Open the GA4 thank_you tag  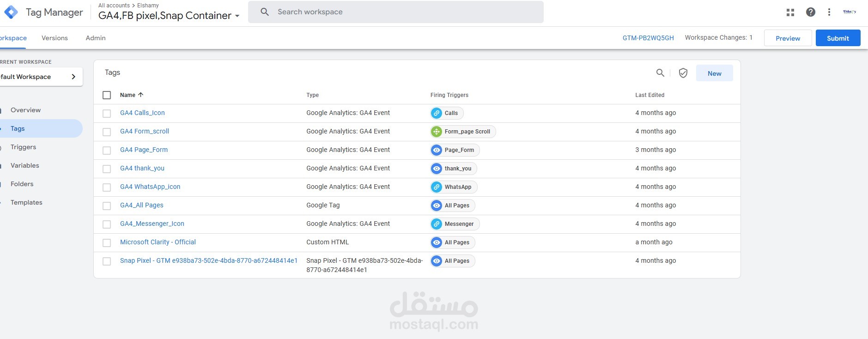click(x=142, y=168)
